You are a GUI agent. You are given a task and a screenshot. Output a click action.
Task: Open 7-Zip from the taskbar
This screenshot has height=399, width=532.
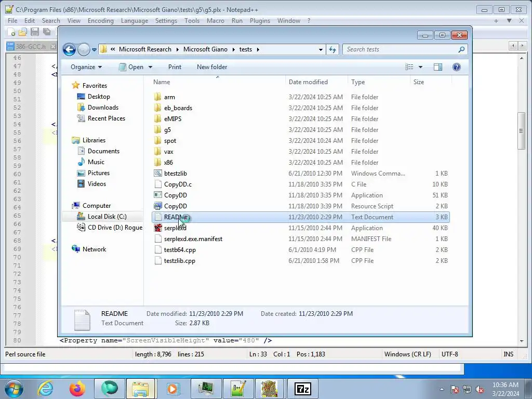303,389
